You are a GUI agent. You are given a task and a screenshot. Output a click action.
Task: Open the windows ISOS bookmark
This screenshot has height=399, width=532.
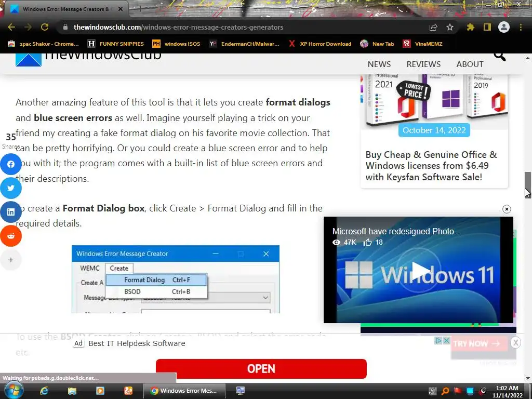[176, 44]
